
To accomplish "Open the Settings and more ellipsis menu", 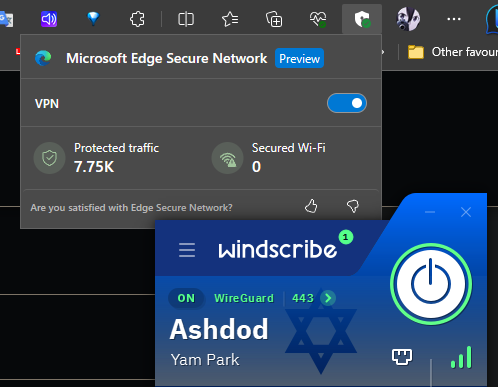I will (x=454, y=19).
